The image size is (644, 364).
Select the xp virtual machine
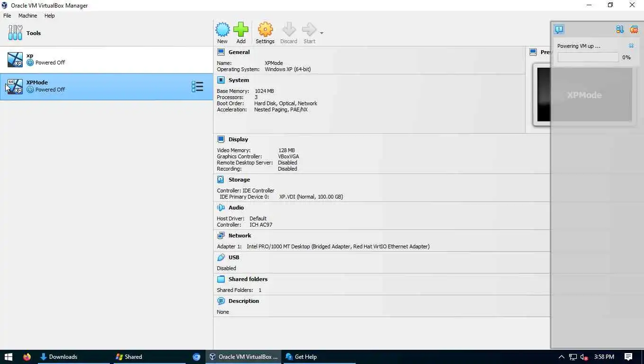tap(107, 60)
